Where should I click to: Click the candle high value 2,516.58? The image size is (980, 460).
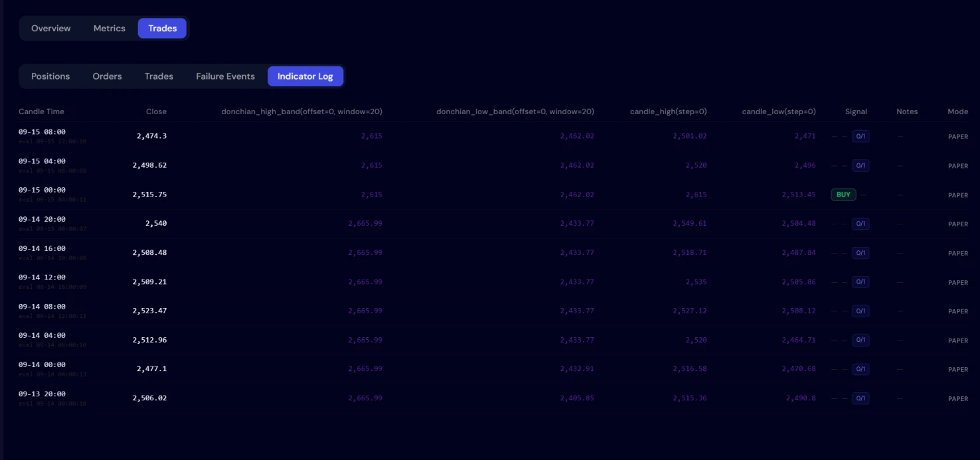tap(690, 369)
